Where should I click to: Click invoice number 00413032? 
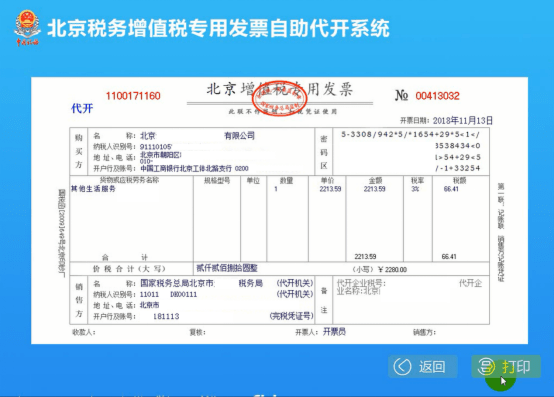click(x=437, y=96)
